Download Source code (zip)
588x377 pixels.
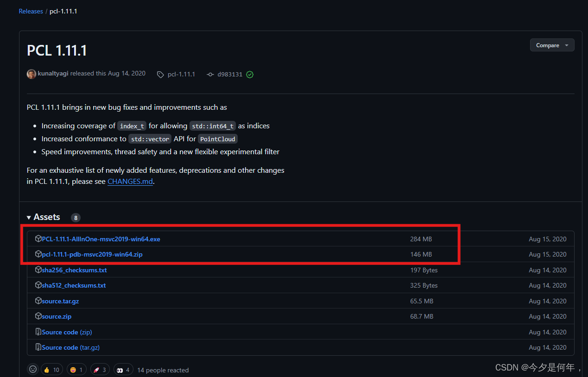67,332
